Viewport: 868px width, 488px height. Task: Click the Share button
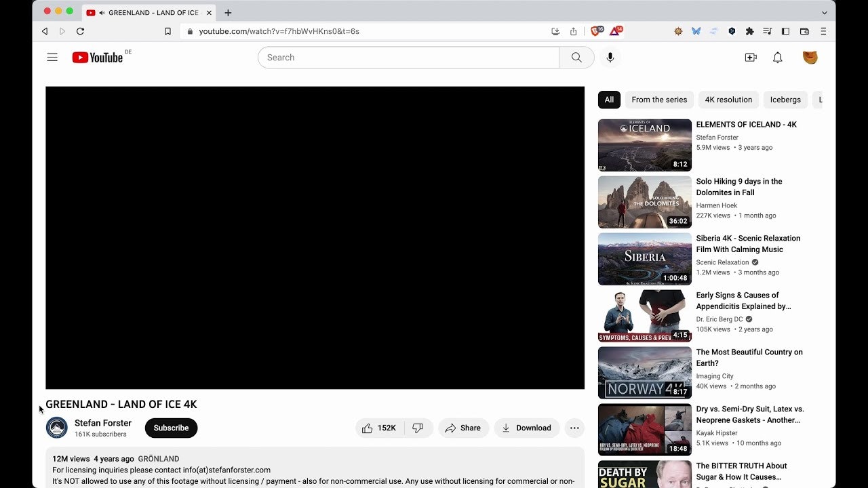(463, 428)
